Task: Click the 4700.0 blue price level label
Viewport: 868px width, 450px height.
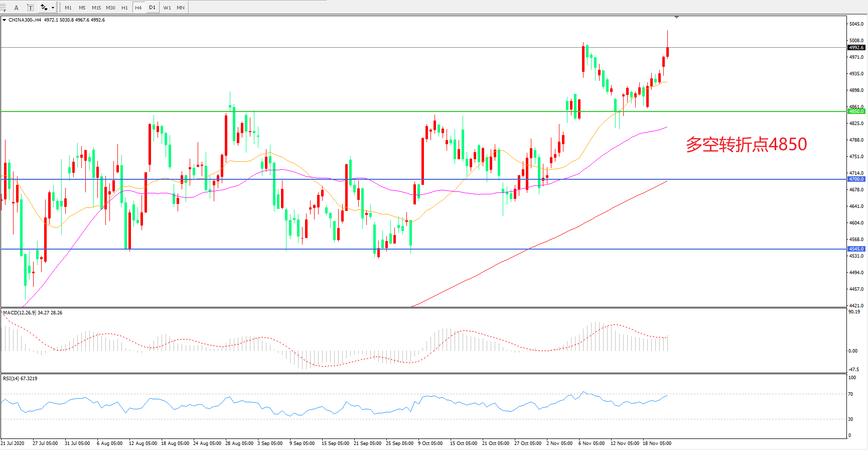Action: click(x=856, y=179)
